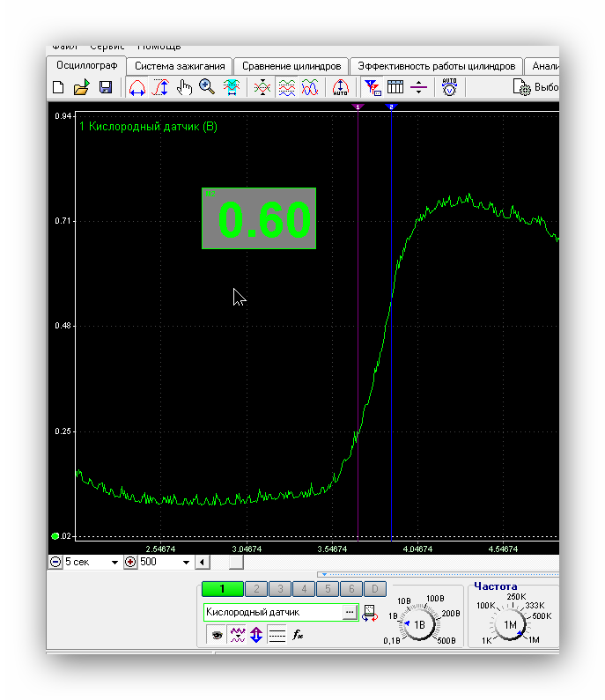Toggle channel 3 button
The width and height of the screenshot is (605, 700).
click(x=280, y=589)
